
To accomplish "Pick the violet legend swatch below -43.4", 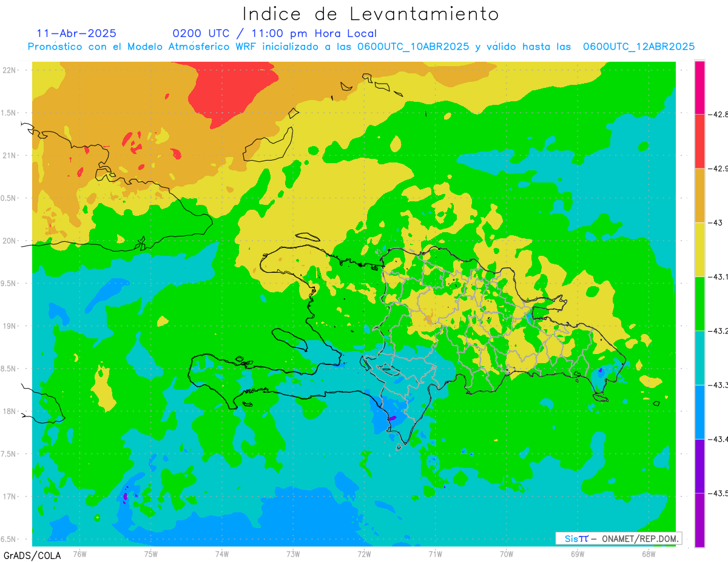I will coord(699,466).
